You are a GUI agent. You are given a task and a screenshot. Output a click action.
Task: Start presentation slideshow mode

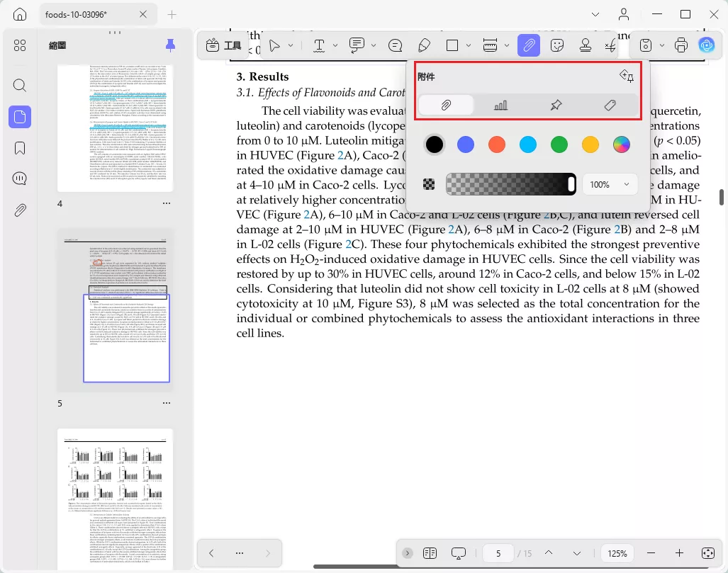458,553
